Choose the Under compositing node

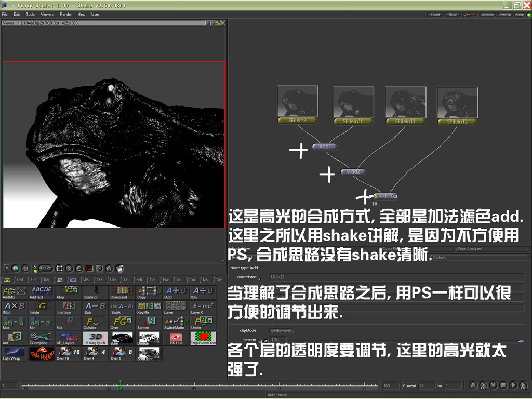point(203,323)
